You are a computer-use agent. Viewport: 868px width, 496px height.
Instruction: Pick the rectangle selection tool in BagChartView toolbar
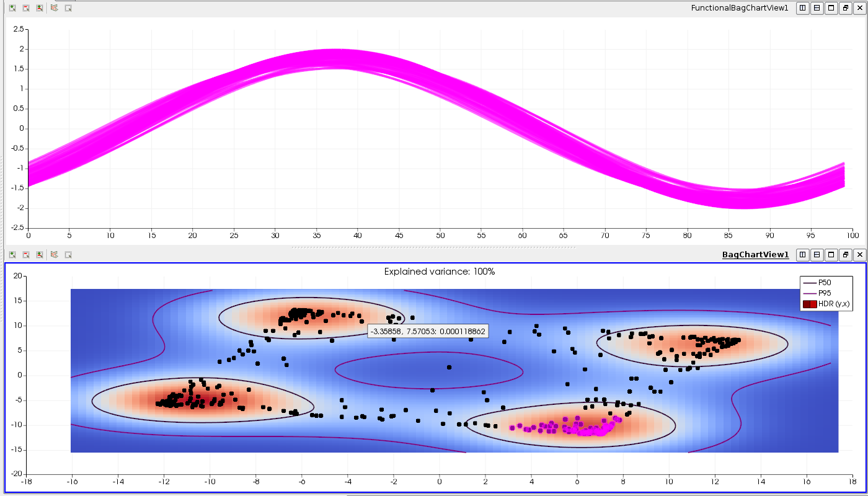click(x=67, y=254)
